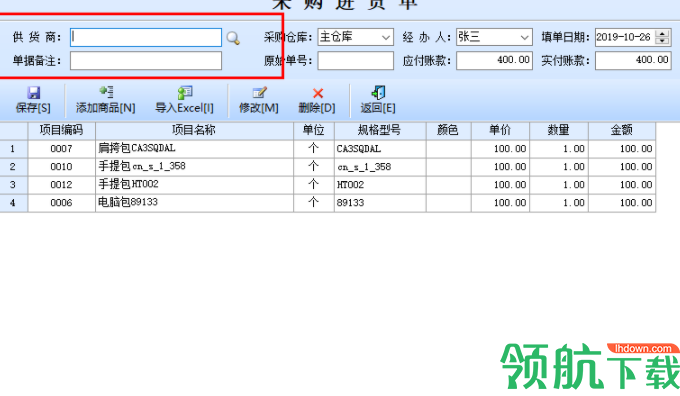Click specification cell CA3SQDAL

pyautogui.click(x=380, y=149)
